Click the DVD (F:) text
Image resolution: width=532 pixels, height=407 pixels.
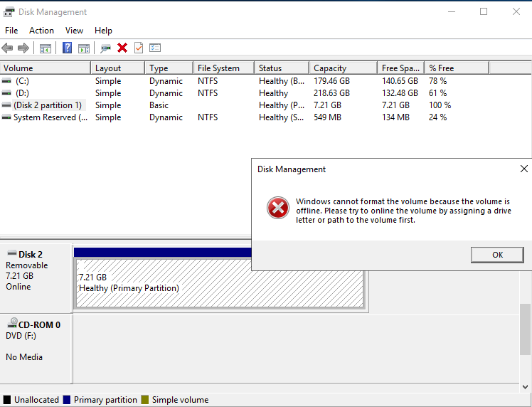coord(21,336)
